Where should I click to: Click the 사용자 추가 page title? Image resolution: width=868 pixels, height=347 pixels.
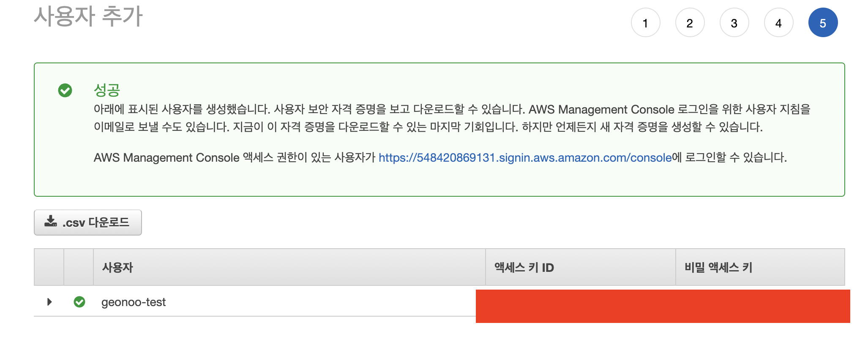point(88,16)
